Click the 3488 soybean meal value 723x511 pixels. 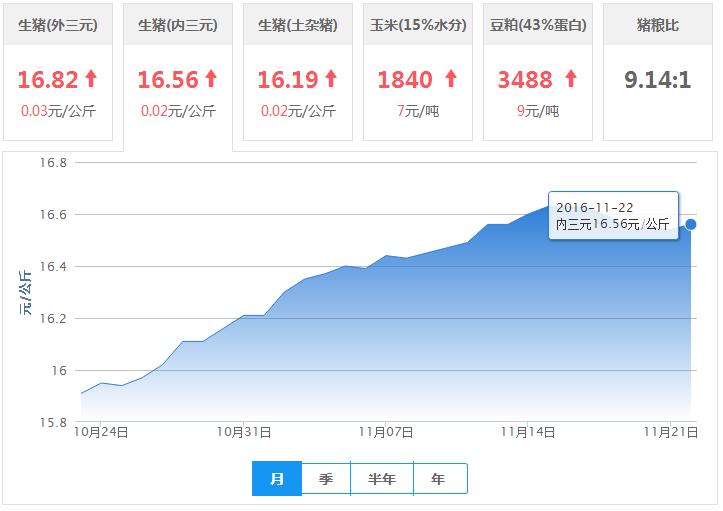click(525, 79)
